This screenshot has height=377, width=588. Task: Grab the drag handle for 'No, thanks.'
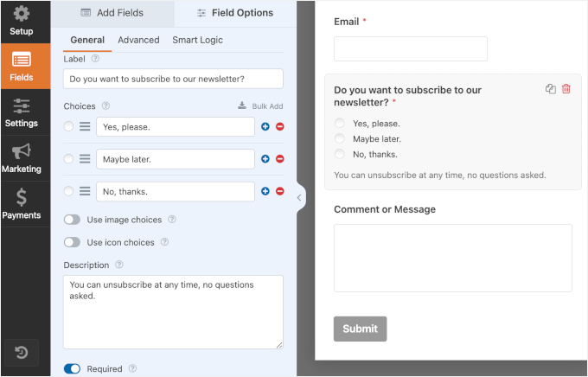click(85, 191)
